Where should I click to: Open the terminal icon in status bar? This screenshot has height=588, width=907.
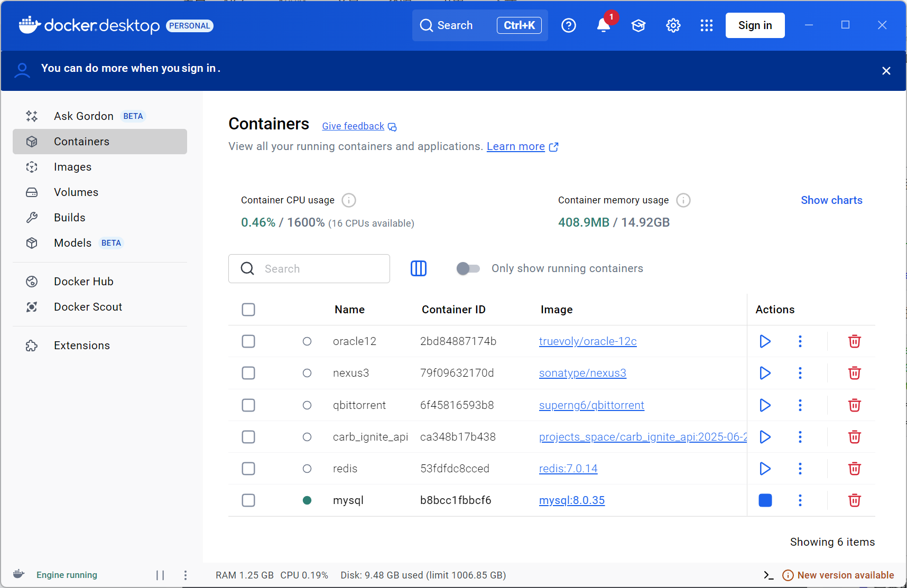(x=769, y=575)
